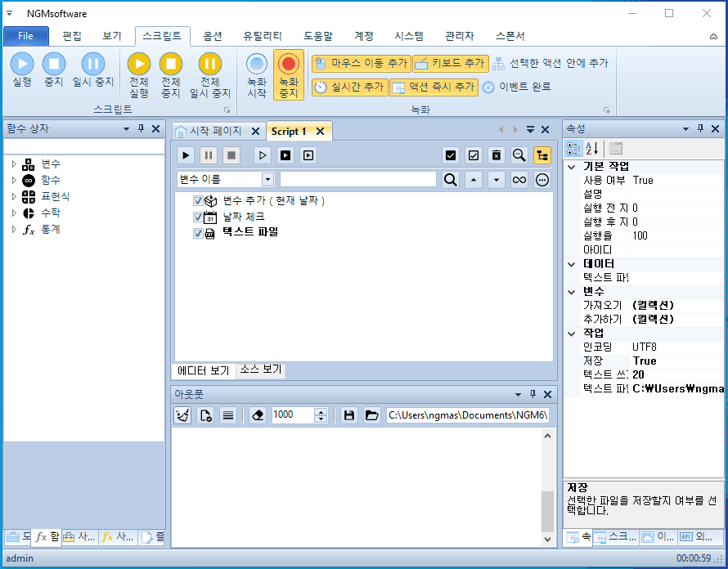Collapse 기본 작업 property group
This screenshot has height=569, width=728.
coord(572,167)
